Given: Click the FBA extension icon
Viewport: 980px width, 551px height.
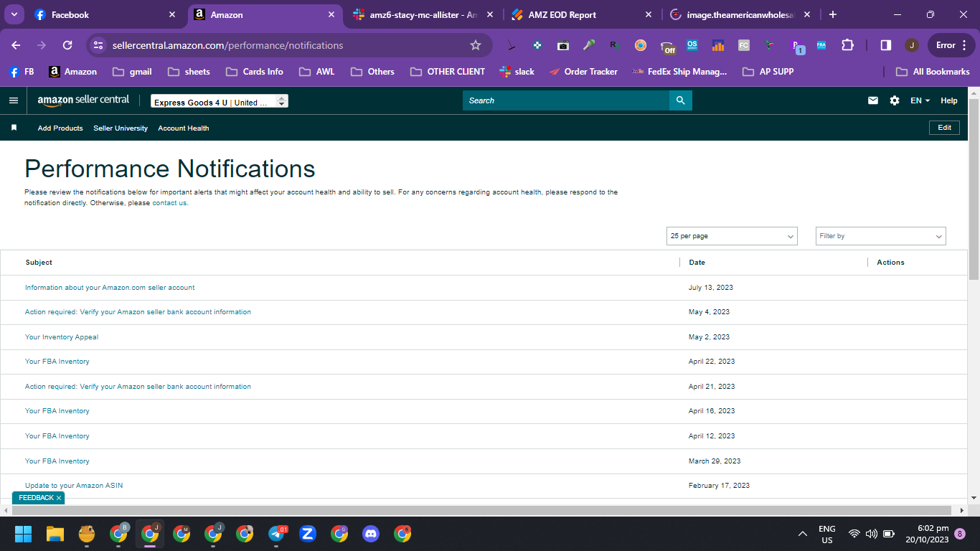Looking at the screenshot, I should point(821,45).
